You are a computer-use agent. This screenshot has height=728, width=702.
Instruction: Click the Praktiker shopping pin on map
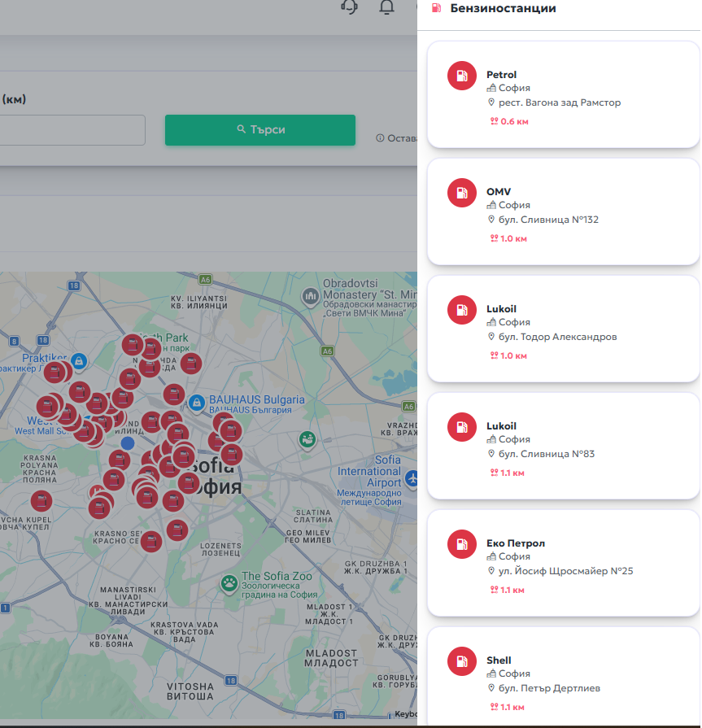pos(80,361)
